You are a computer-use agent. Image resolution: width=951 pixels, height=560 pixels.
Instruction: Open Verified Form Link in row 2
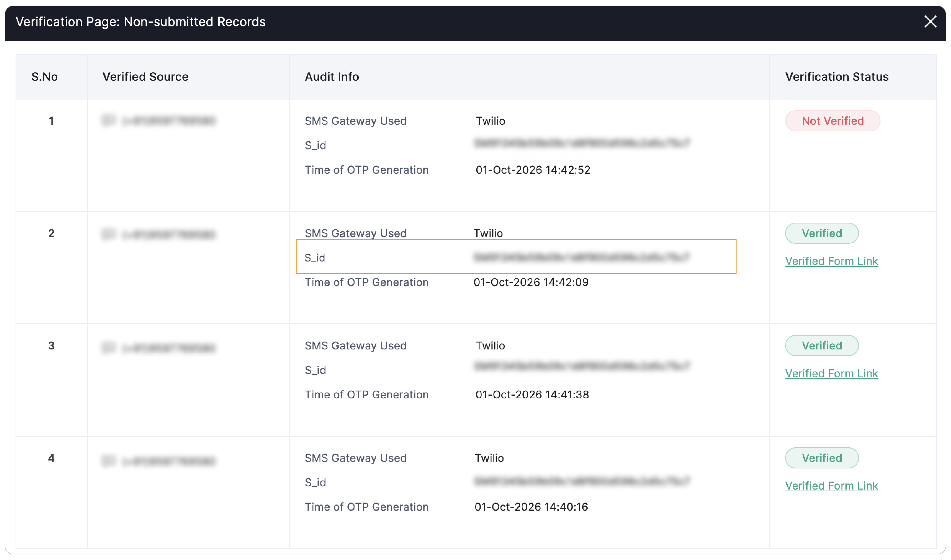click(831, 261)
